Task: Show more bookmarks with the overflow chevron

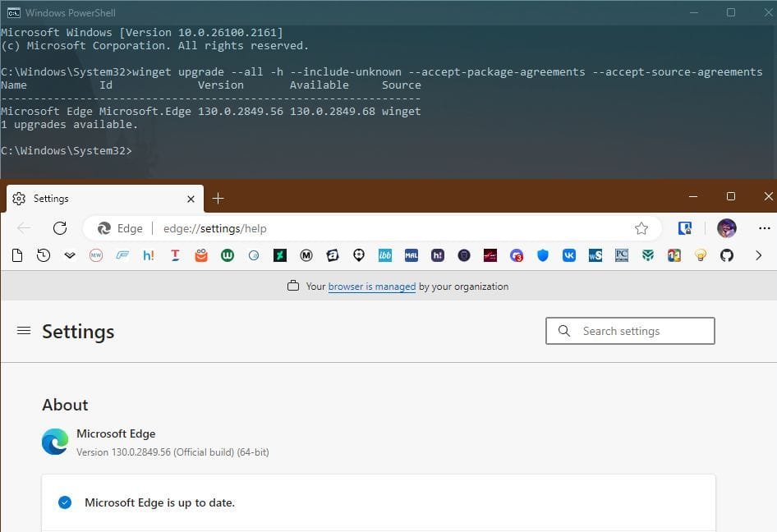Action: pos(758,255)
